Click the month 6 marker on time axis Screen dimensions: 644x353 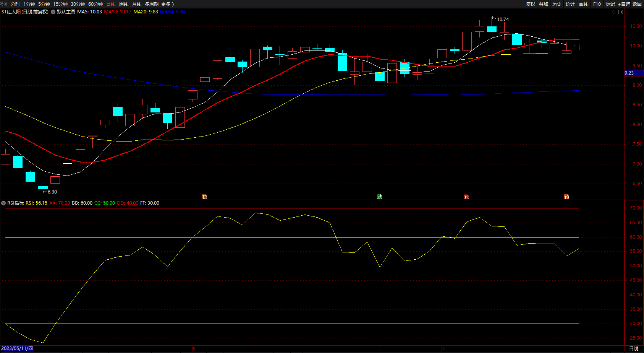click(194, 348)
